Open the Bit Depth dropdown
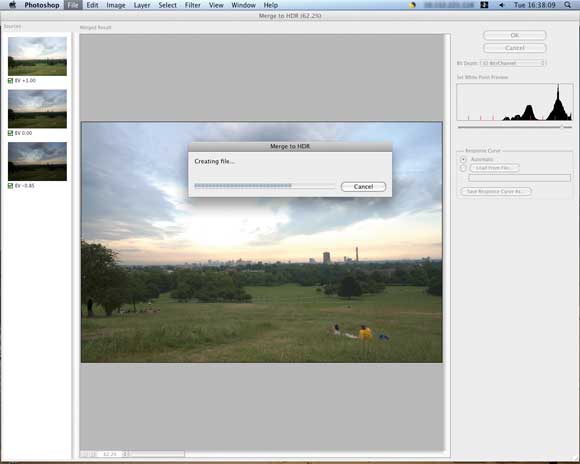 click(x=513, y=63)
